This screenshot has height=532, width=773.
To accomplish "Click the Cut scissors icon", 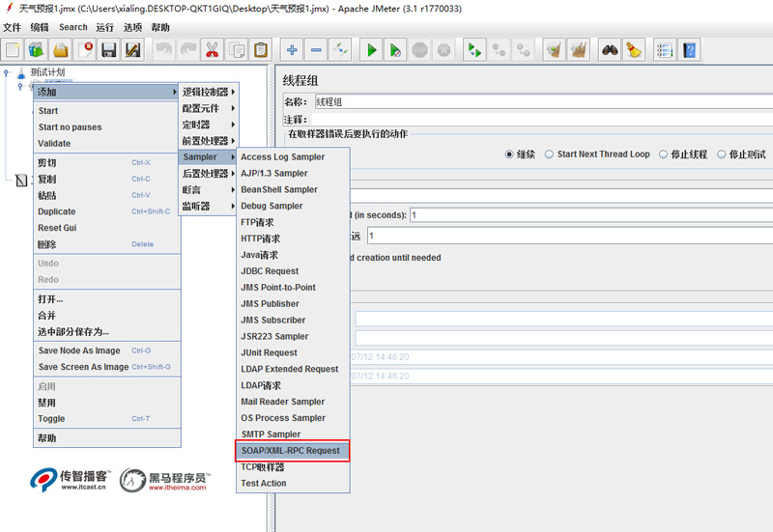I will 212,50.
